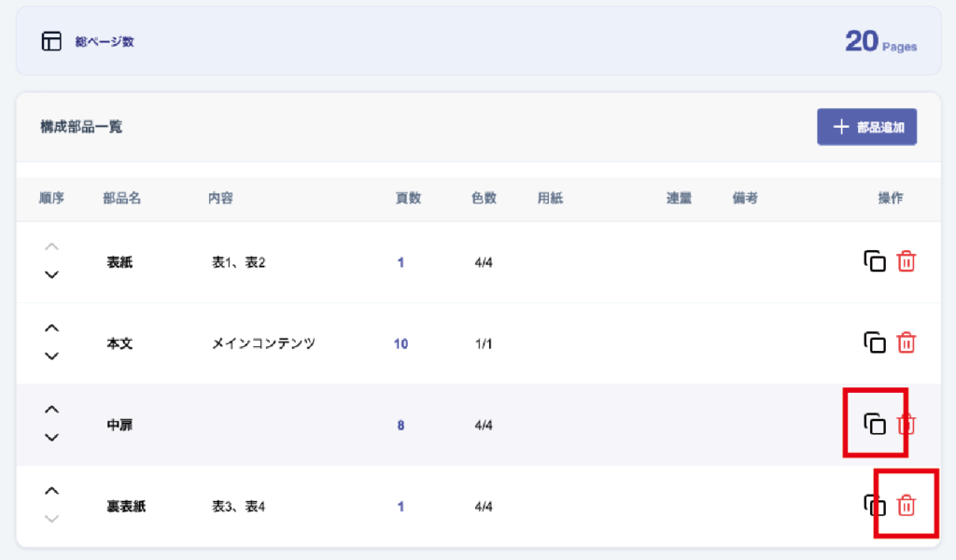Remove the 中扉 row with trash icon

906,425
